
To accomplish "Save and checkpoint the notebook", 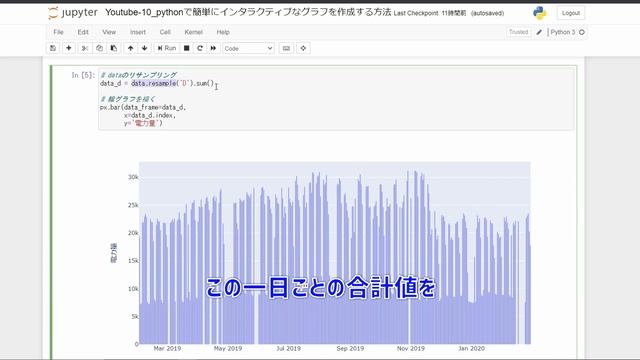I will pos(53,48).
